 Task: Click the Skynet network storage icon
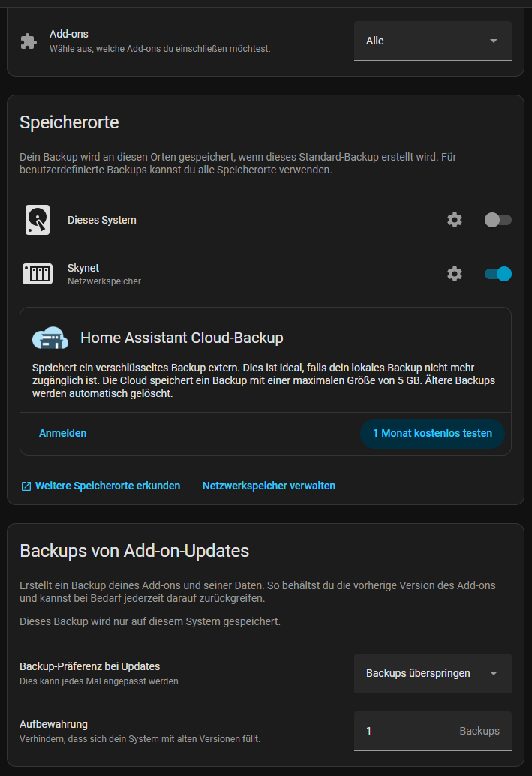click(38, 274)
